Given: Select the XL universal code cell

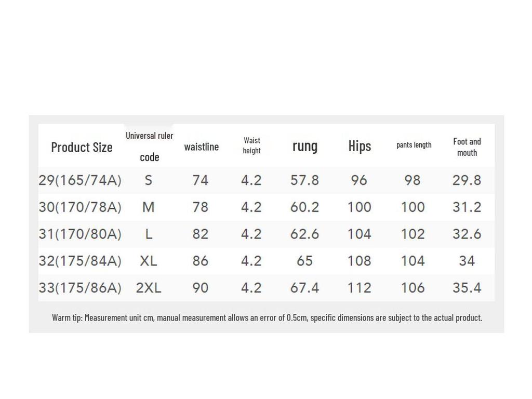Looking at the screenshot, I should [x=149, y=261].
